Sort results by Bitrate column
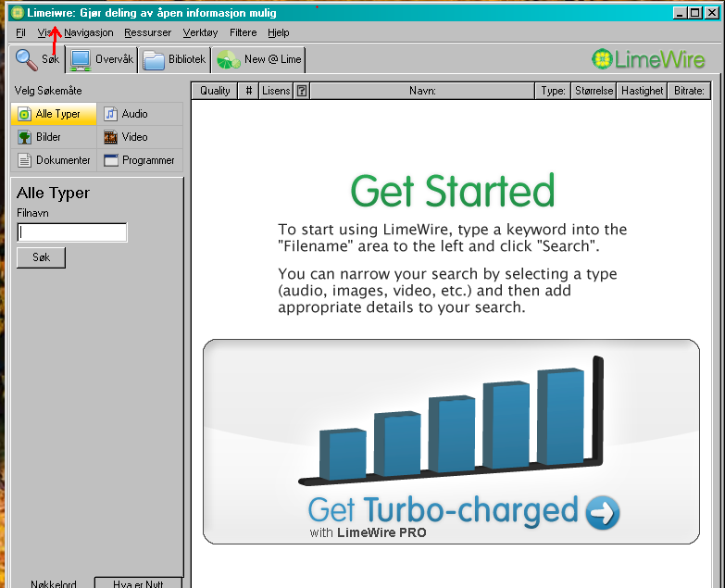 [x=689, y=91]
